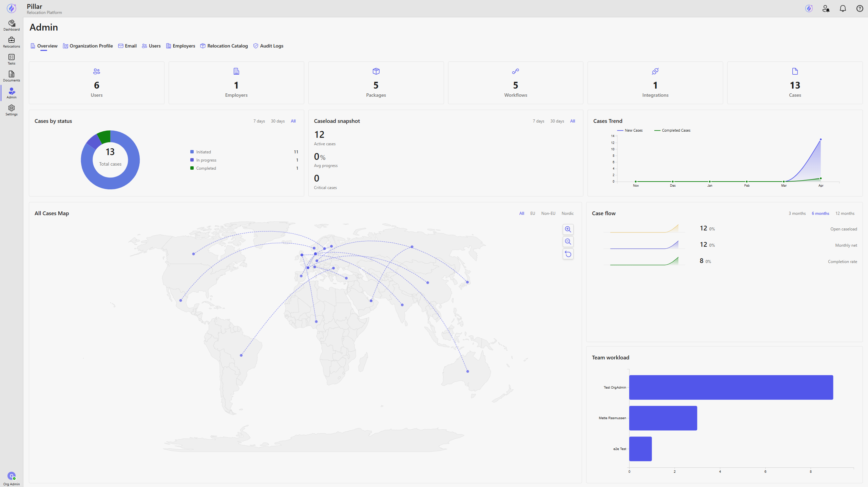This screenshot has height=487, width=868.
Task: Open the Relocation Catalog tab
Action: [x=224, y=46]
